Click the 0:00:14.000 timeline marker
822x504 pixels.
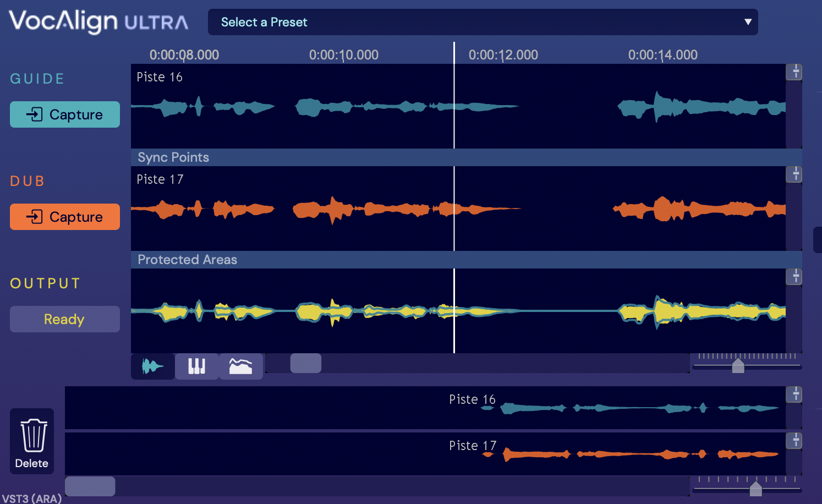(x=663, y=55)
